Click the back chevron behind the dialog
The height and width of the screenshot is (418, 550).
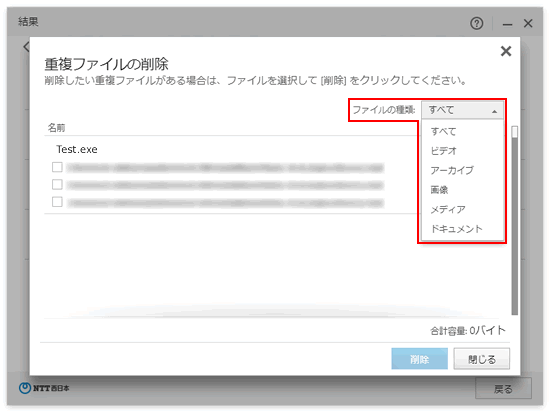click(x=26, y=47)
